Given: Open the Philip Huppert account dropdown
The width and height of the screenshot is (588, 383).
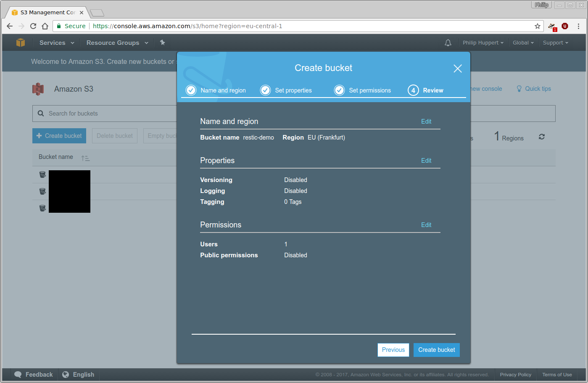Looking at the screenshot, I should click(x=483, y=43).
